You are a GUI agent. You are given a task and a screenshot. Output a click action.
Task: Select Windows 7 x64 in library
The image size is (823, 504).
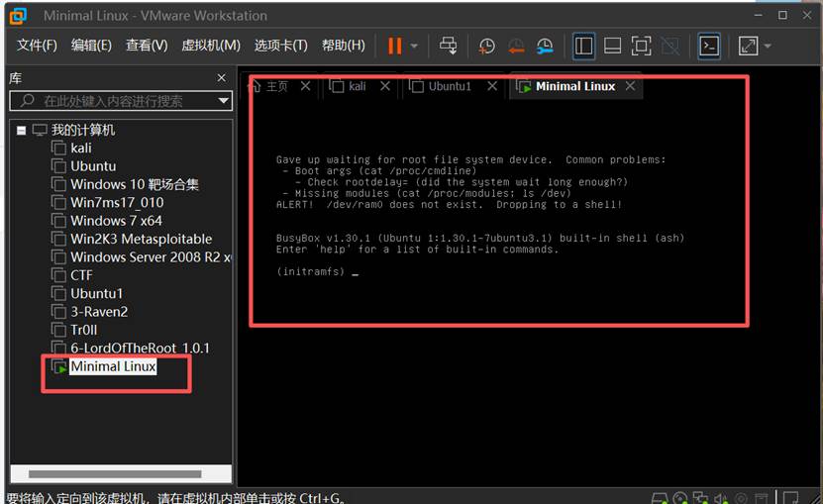point(116,221)
